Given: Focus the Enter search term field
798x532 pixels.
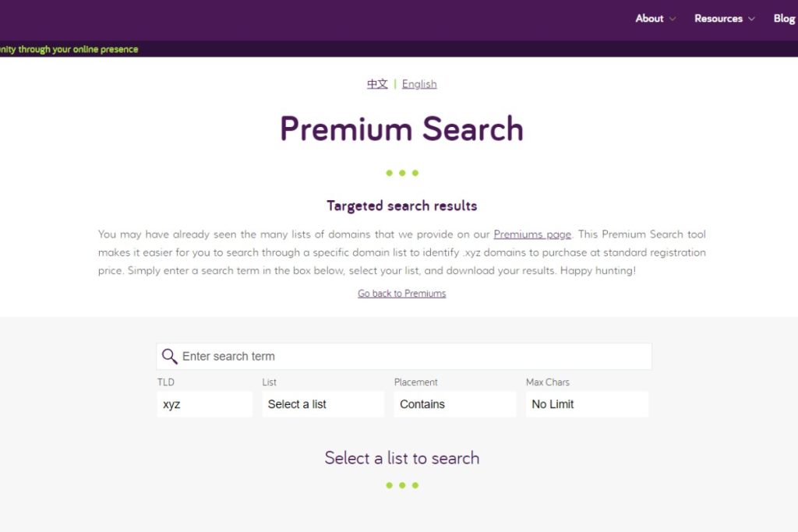Looking at the screenshot, I should tap(413, 357).
